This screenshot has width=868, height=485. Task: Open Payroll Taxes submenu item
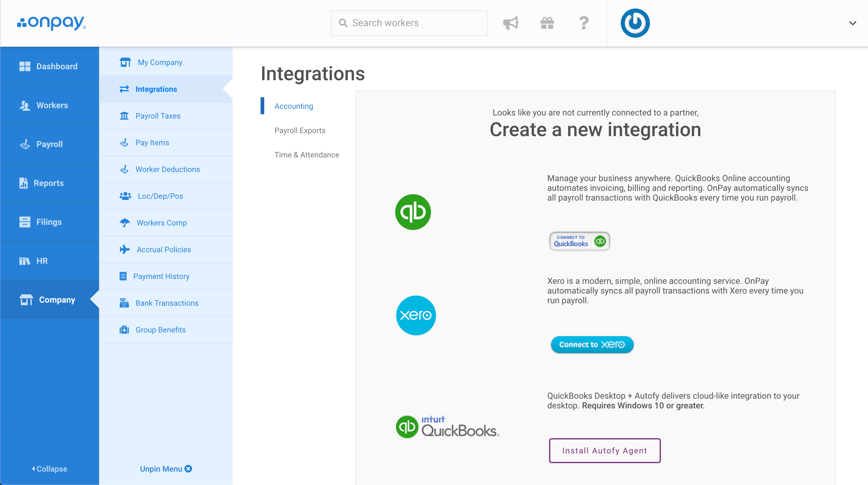[166, 115]
